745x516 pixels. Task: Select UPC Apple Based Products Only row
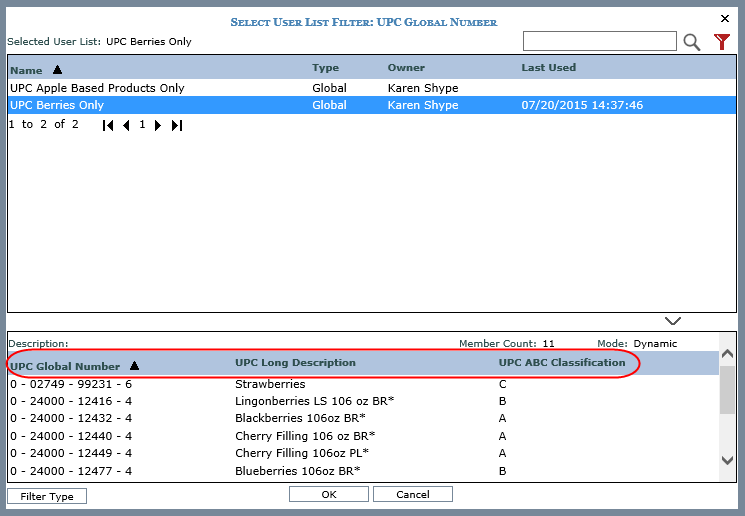click(372, 88)
